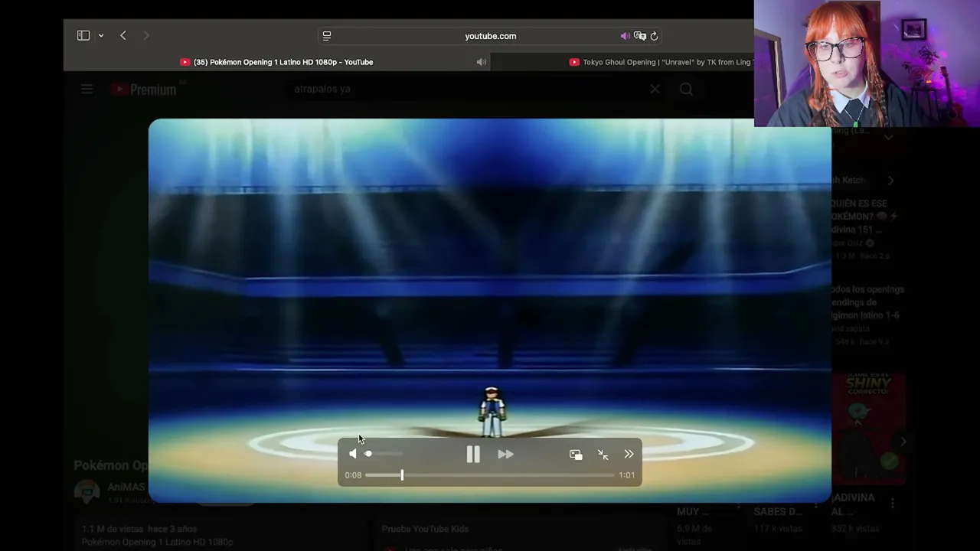The width and height of the screenshot is (980, 551).
Task: Click the youtube.com address field
Action: click(x=490, y=36)
